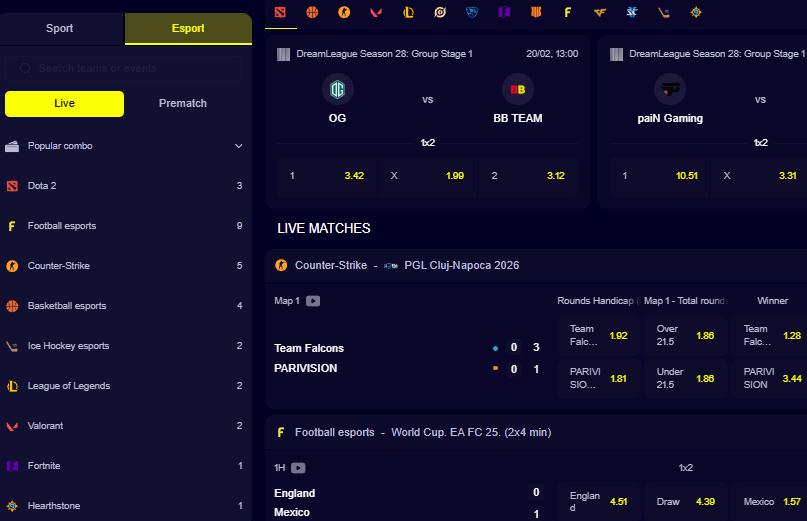The image size is (807, 521).
Task: Open the Esport tab
Action: tap(188, 29)
